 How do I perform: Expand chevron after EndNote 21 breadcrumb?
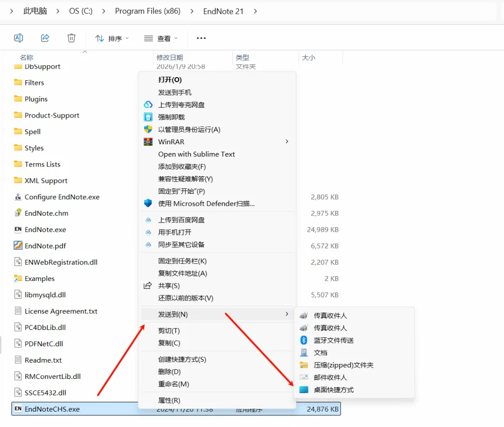tap(255, 11)
